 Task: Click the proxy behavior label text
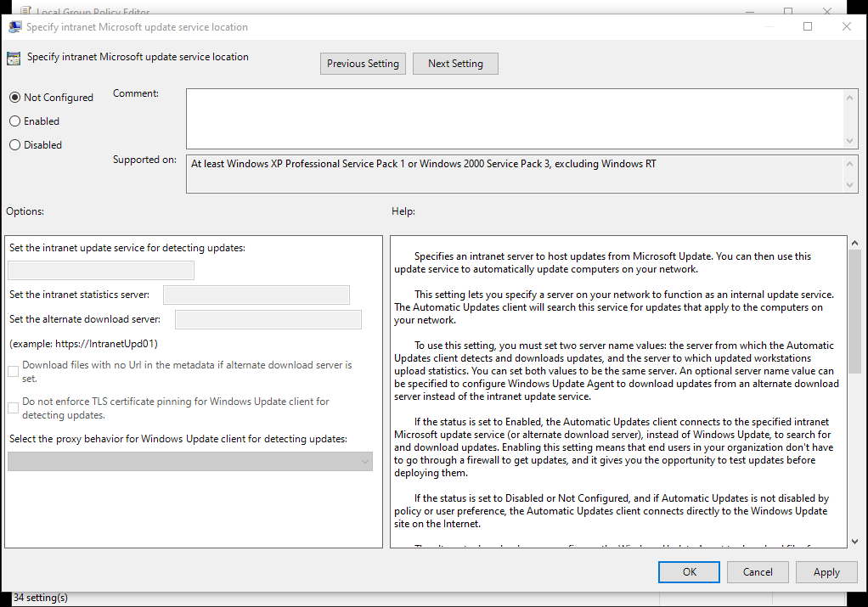(178, 439)
